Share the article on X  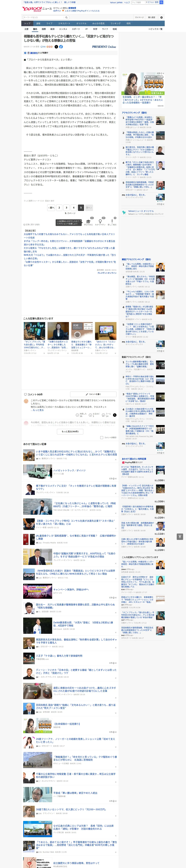[56, 47]
